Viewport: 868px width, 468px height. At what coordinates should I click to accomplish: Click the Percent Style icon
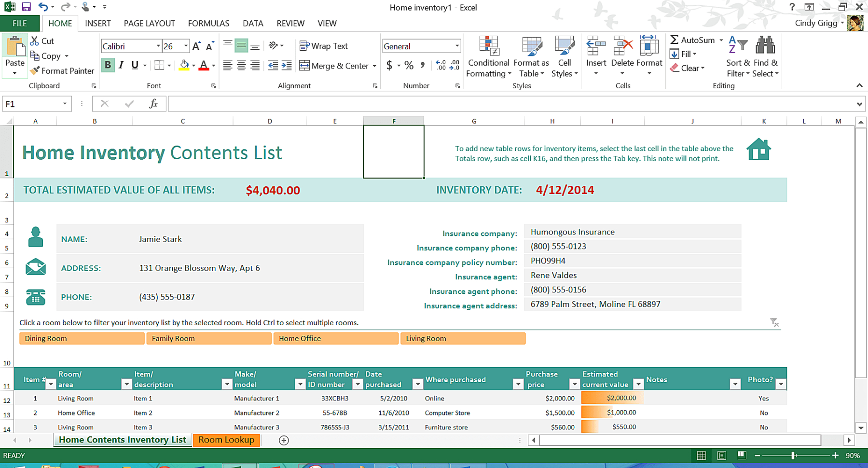pos(410,66)
